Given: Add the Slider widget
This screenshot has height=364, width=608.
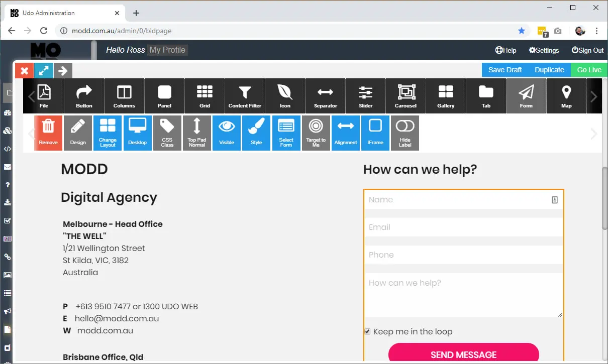Looking at the screenshot, I should (365, 96).
